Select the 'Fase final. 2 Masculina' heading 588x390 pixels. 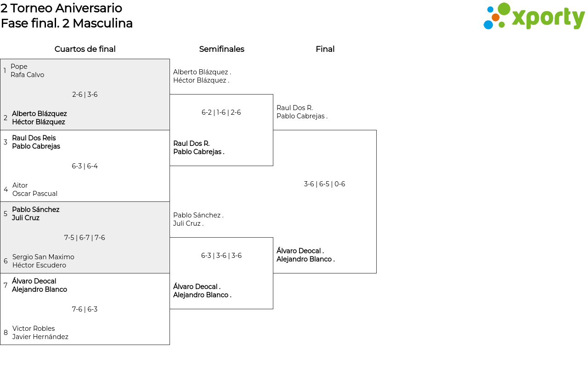pos(67,23)
